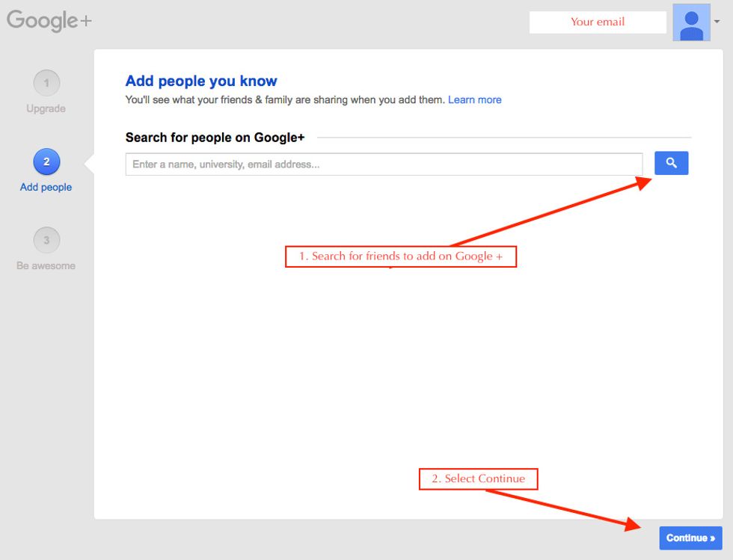733x560 pixels.
Task: Expand the account dropdown arrow
Action: 717,22
